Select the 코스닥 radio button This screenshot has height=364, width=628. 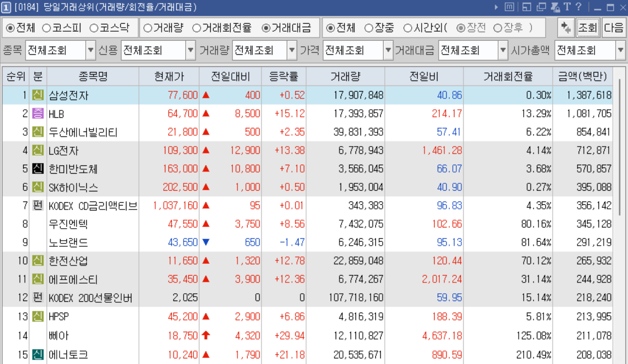[x=94, y=28]
